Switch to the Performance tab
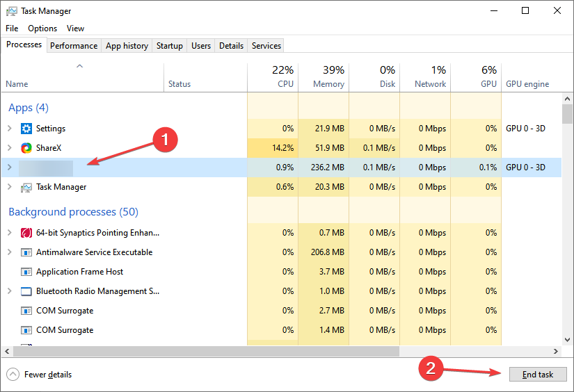Image resolution: width=574 pixels, height=392 pixels. tap(74, 46)
